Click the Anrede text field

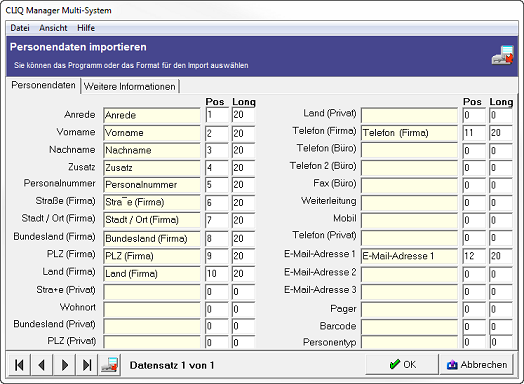[152, 115]
